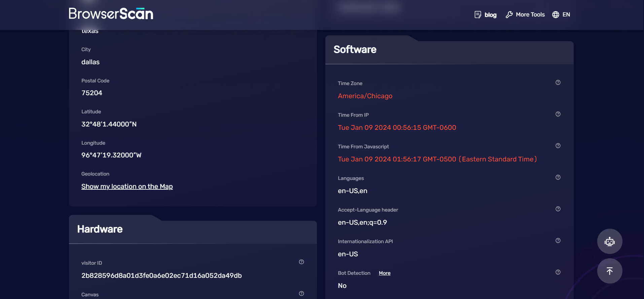Open help icon next to Canvas
Image resolution: width=644 pixels, height=299 pixels.
click(x=301, y=294)
